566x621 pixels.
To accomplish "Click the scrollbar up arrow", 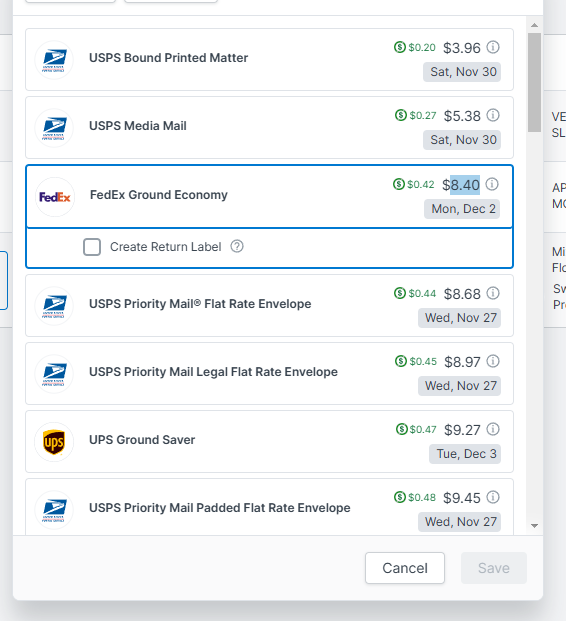I will 534,25.
